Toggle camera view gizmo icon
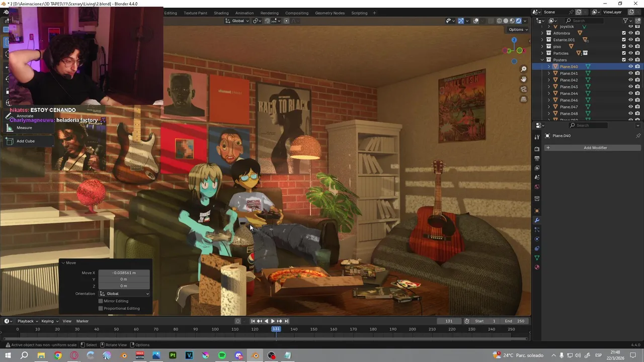The image size is (644, 362). [x=524, y=89]
